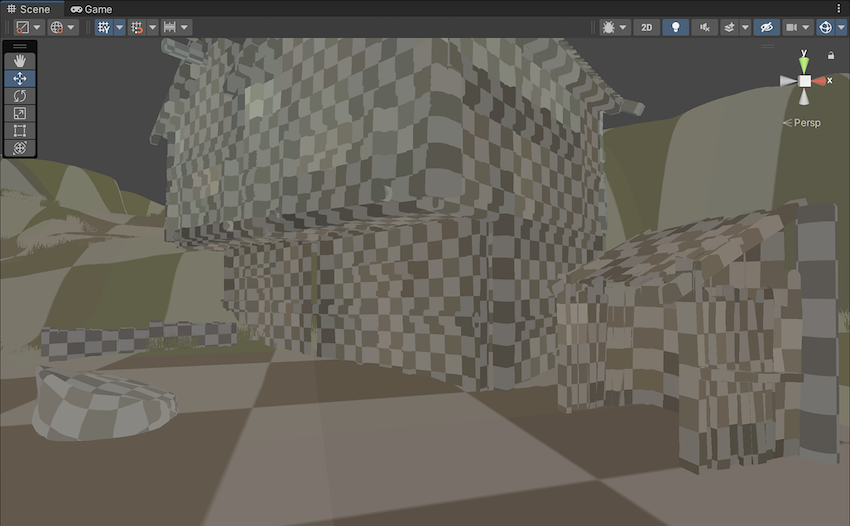Toggle the gizmo rotation lock icon
850x526 pixels.
(830, 55)
